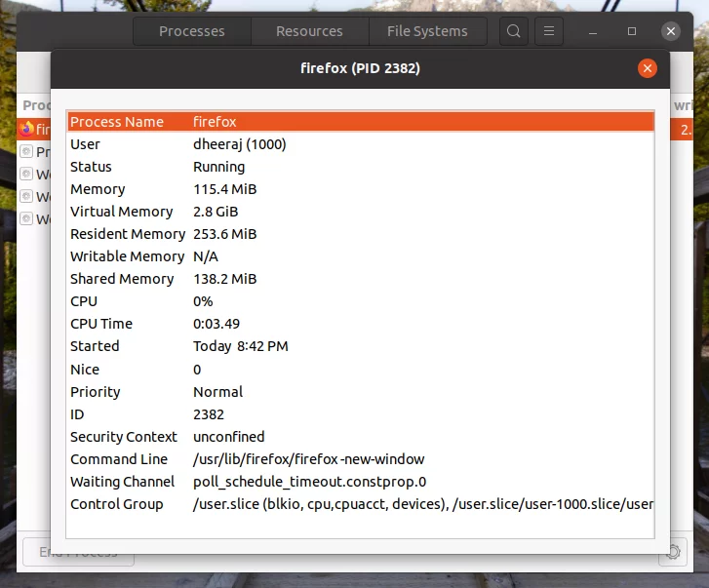Click the CPU 0% row
The height and width of the screenshot is (588, 709).
pyautogui.click(x=361, y=301)
